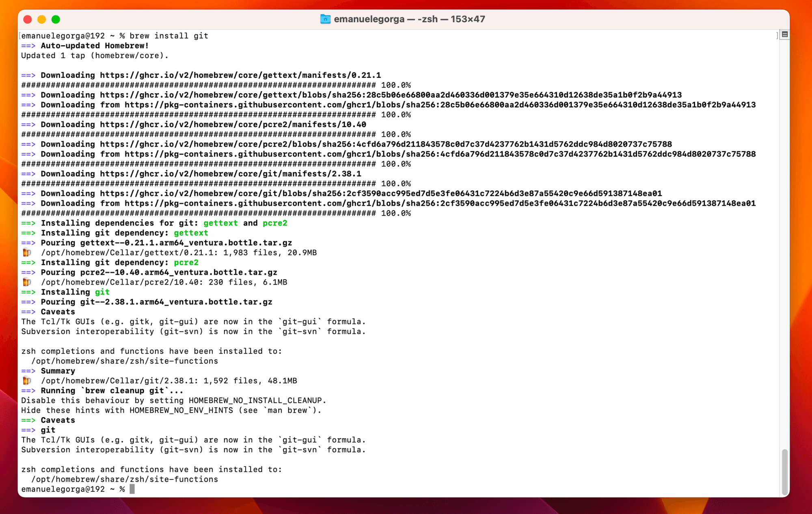
Task: Click the green "git" after "Installing"
Action: click(x=102, y=292)
